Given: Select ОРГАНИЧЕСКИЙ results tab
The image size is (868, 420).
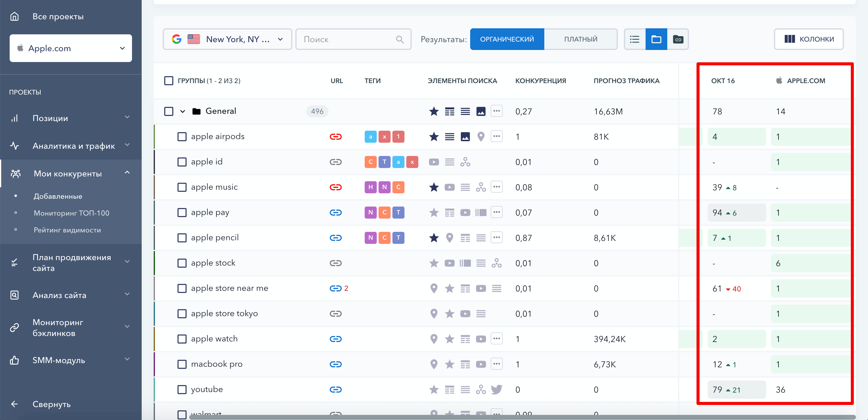Looking at the screenshot, I should point(507,39).
